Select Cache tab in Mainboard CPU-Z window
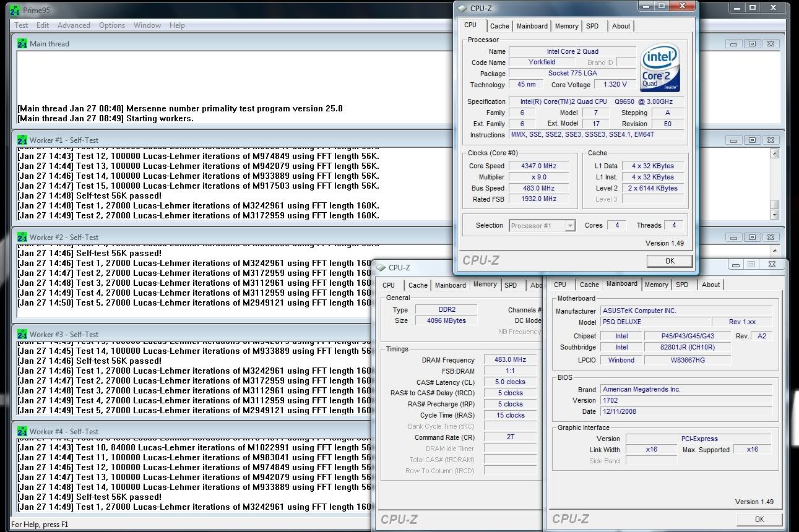Screen dimensions: 799x532 pos(589,285)
